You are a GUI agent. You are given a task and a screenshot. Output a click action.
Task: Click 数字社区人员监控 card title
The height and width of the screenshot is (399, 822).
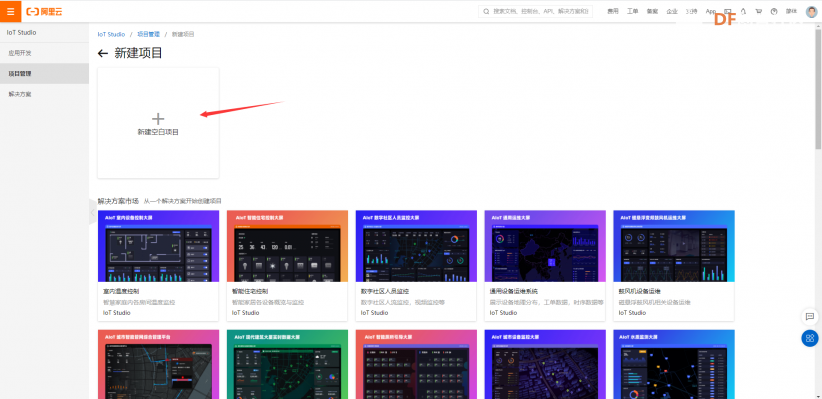point(385,291)
